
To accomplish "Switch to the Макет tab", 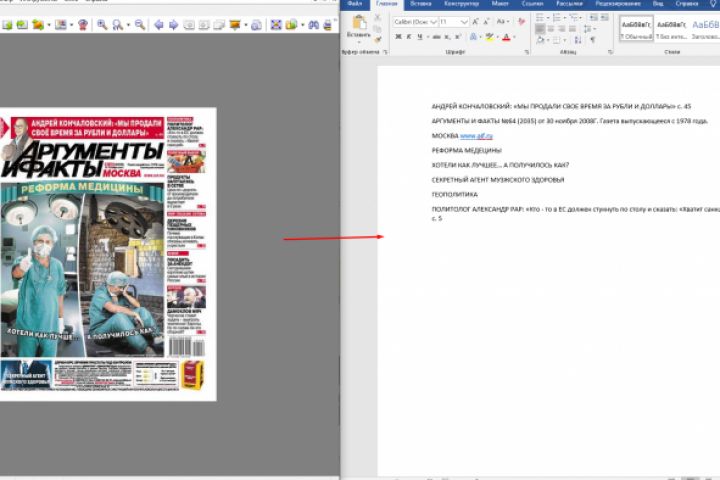I will 500,4.
